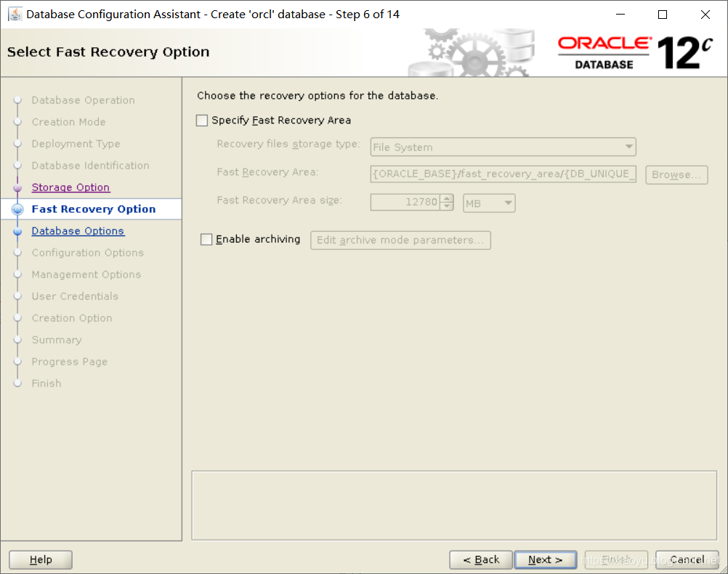728x574 pixels.
Task: Click the Database Options step bullet
Action: (17, 231)
